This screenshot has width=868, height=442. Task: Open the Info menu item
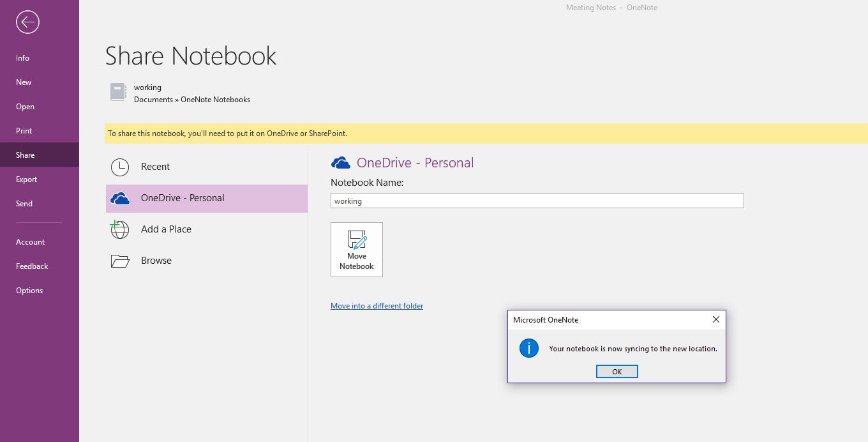pos(23,58)
